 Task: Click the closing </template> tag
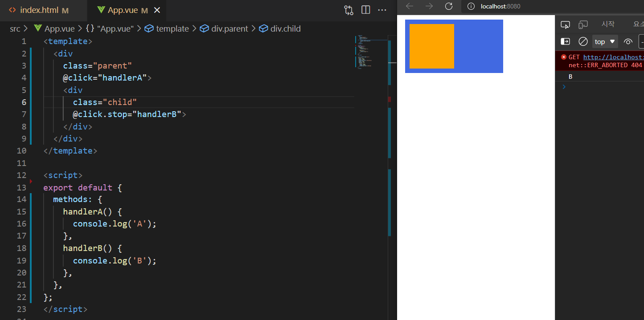[x=70, y=151]
